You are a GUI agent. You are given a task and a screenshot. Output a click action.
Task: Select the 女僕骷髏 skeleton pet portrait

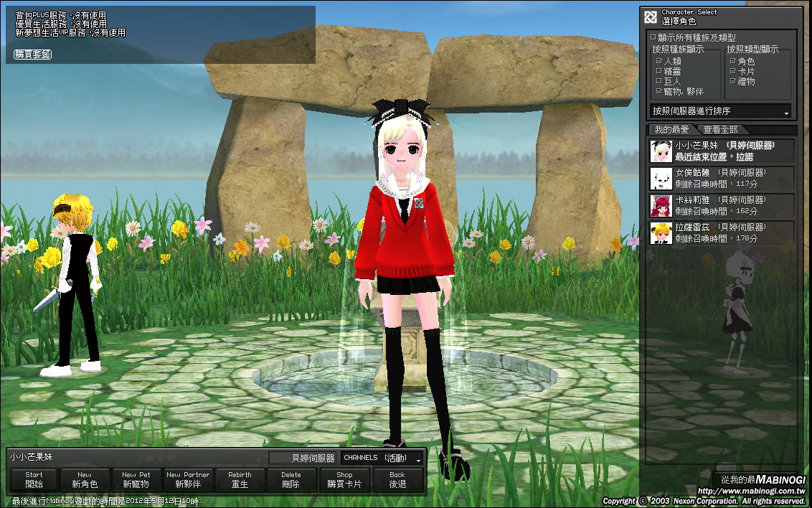click(x=661, y=178)
